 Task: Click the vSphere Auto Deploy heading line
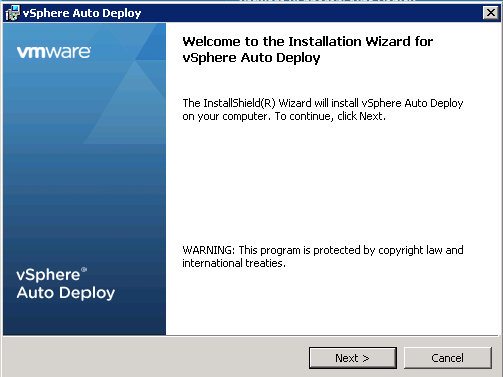coord(251,58)
